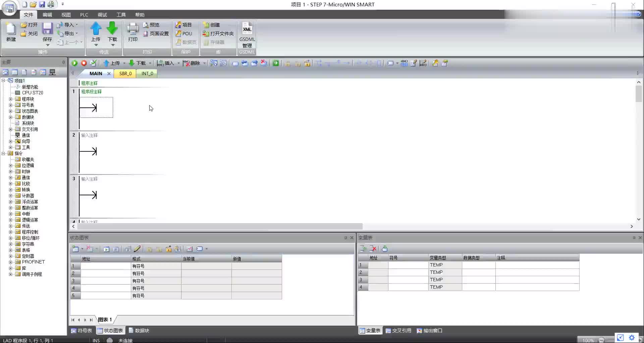644x343 pixels.
Task: Click the POU protection button
Action: pos(184,34)
